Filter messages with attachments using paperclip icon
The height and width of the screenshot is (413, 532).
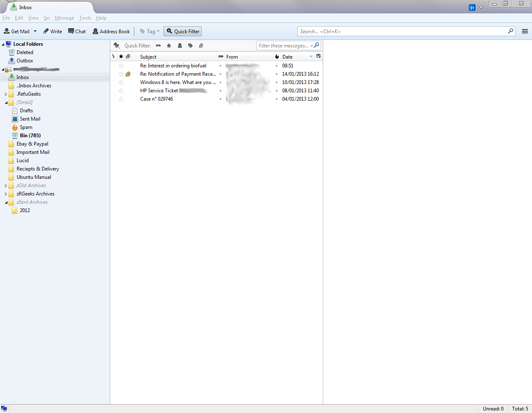pyautogui.click(x=201, y=46)
